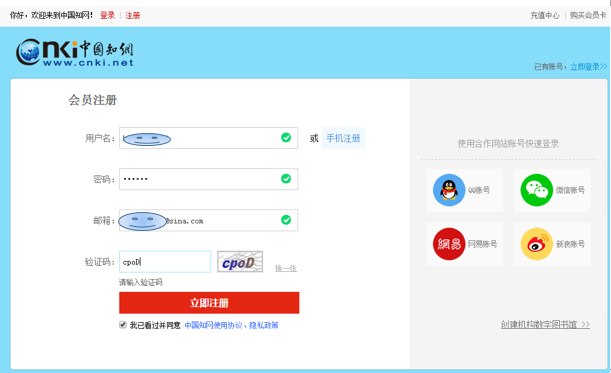
Task: Click the cpoD captcha image
Action: [x=240, y=262]
